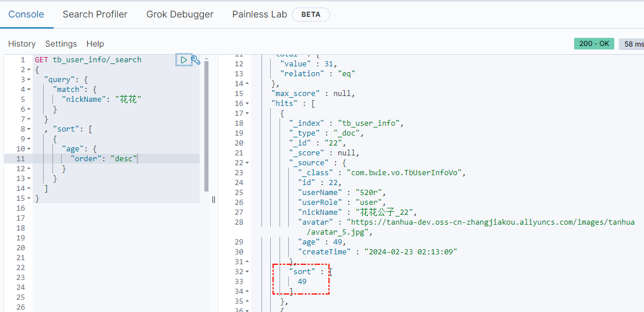Click the 58 ms response time badge
The height and width of the screenshot is (312, 644).
tap(632, 44)
